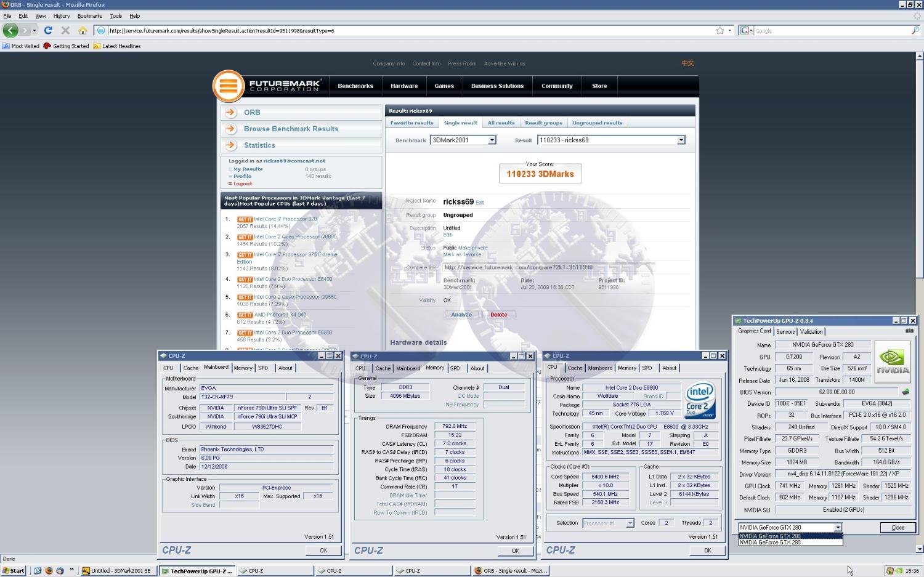Image resolution: width=924 pixels, height=577 pixels.
Task: Open the back/forward history dropdown arrow
Action: [34, 30]
